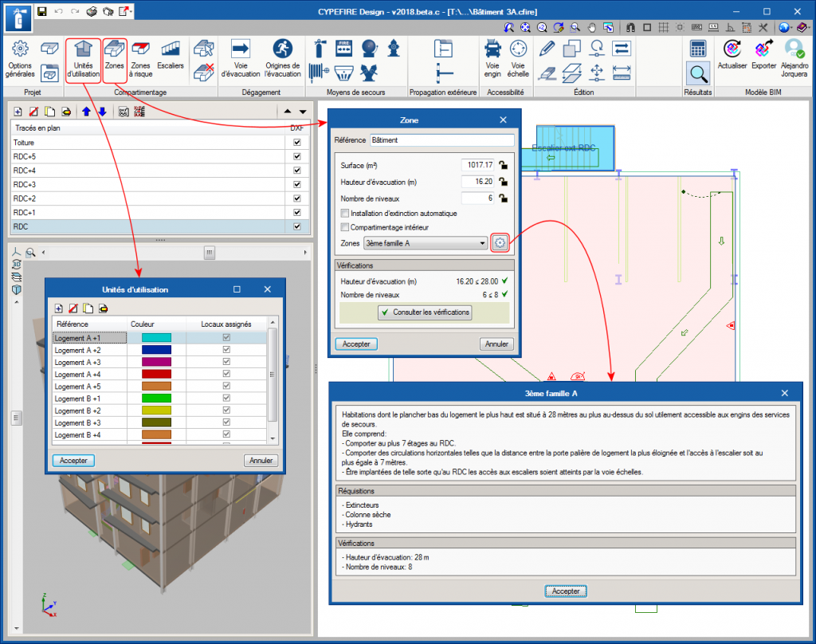
Task: Click Annuler in the Zone dialog
Action: tap(496, 344)
